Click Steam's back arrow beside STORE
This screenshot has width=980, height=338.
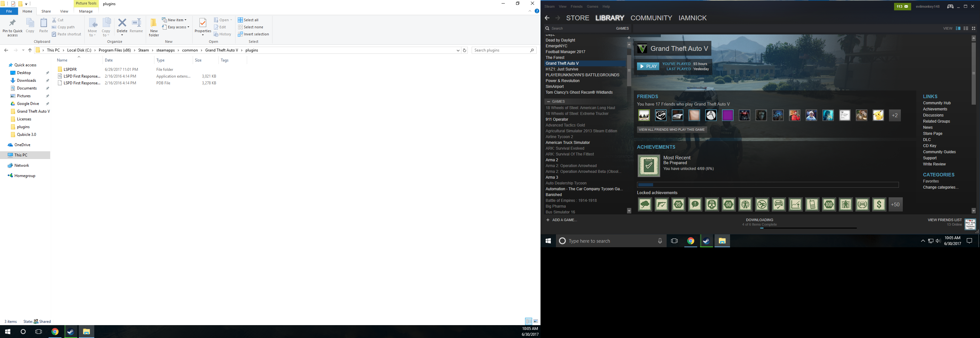coord(547,18)
